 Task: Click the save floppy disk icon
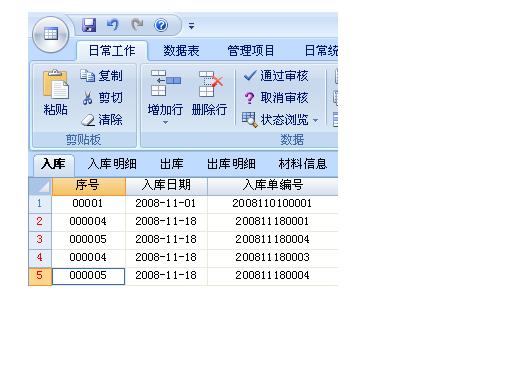(x=89, y=25)
